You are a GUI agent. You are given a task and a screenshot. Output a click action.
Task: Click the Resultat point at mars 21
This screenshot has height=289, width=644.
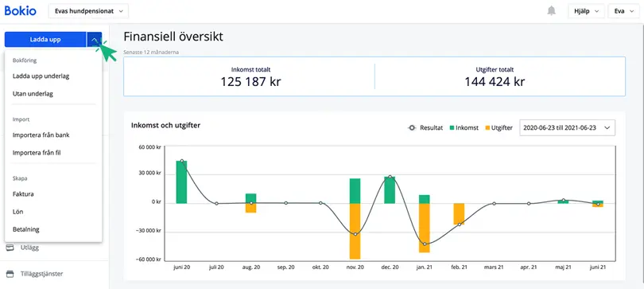[x=494, y=204]
